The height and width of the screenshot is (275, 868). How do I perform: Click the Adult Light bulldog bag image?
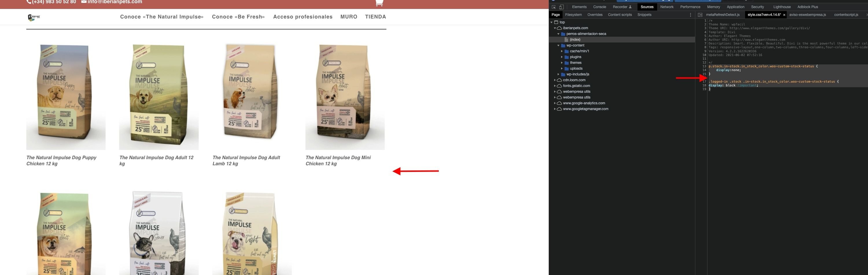point(252,233)
